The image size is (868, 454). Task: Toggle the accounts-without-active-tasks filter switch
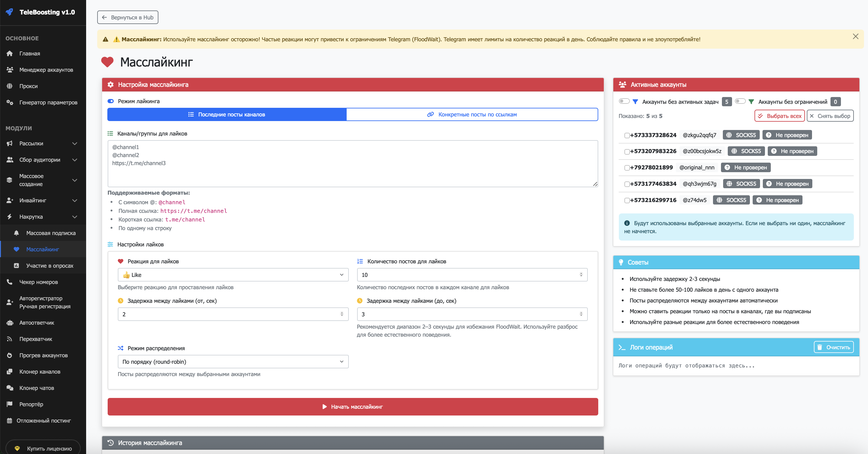click(624, 101)
